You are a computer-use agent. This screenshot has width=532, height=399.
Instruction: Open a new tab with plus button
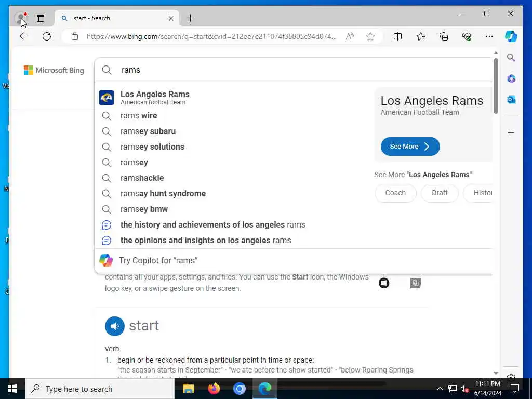point(190,18)
